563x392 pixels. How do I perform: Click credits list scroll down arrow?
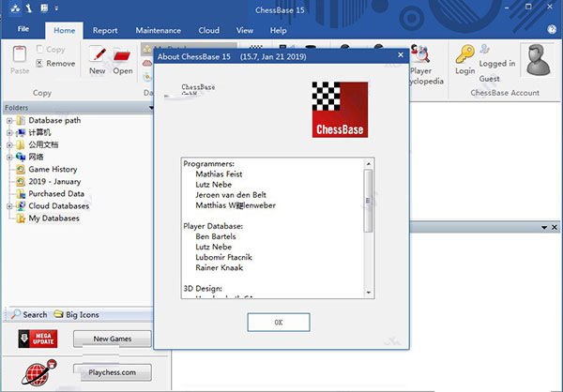tap(369, 293)
